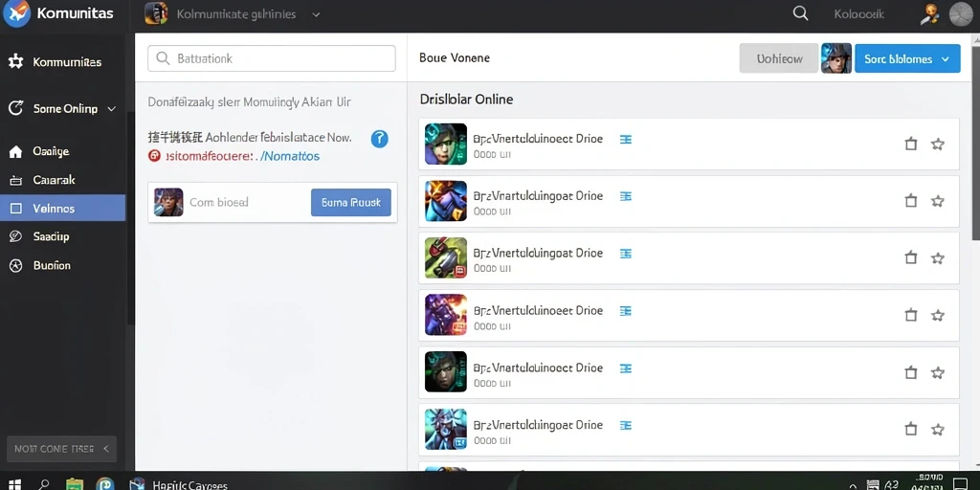
Task: Click the Buofion circular icon
Action: pyautogui.click(x=15, y=265)
